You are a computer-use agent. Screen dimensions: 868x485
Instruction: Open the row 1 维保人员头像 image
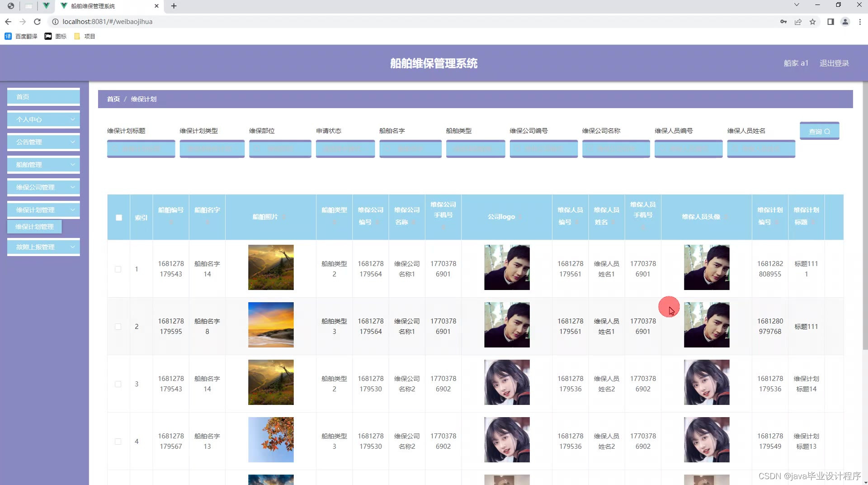pos(707,267)
